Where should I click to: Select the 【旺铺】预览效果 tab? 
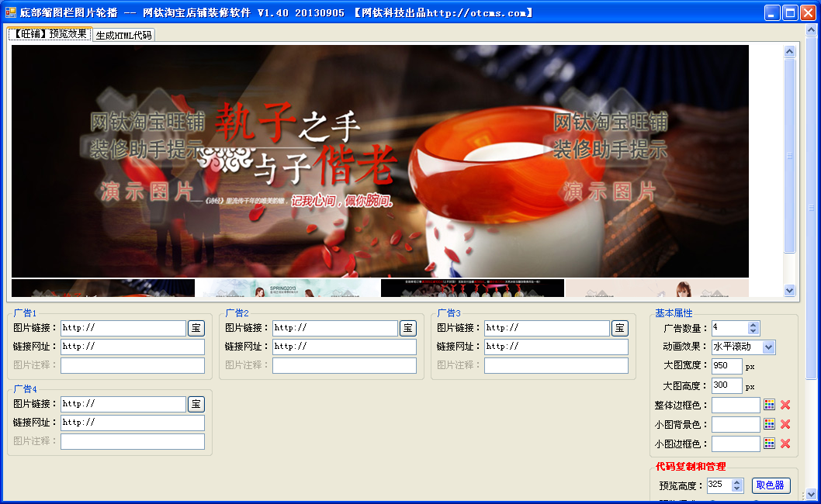(x=50, y=34)
